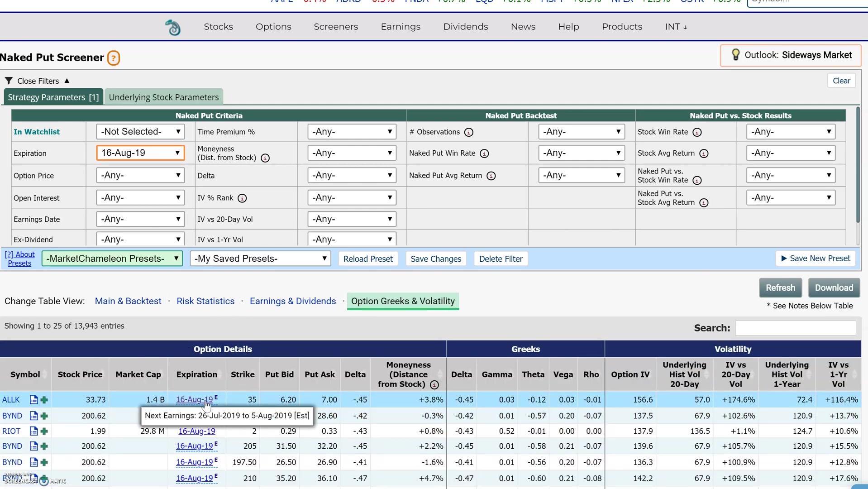Select the Strategy Parameters tab
868x489 pixels.
(53, 97)
